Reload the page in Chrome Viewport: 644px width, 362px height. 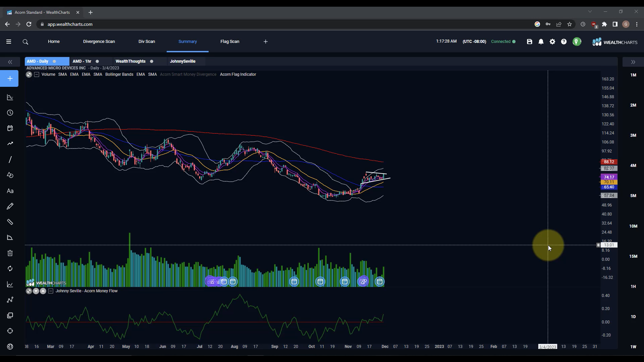[x=29, y=24]
